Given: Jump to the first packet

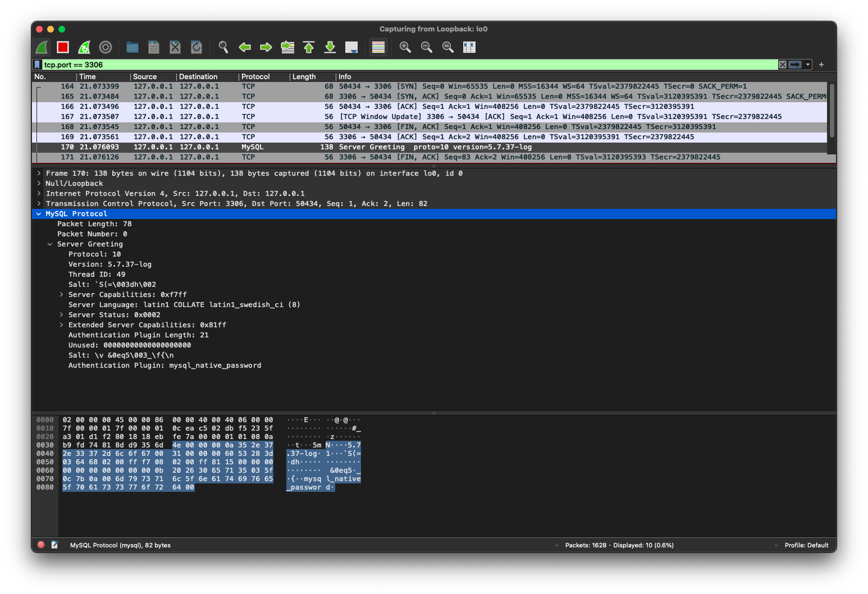Looking at the screenshot, I should (x=309, y=47).
